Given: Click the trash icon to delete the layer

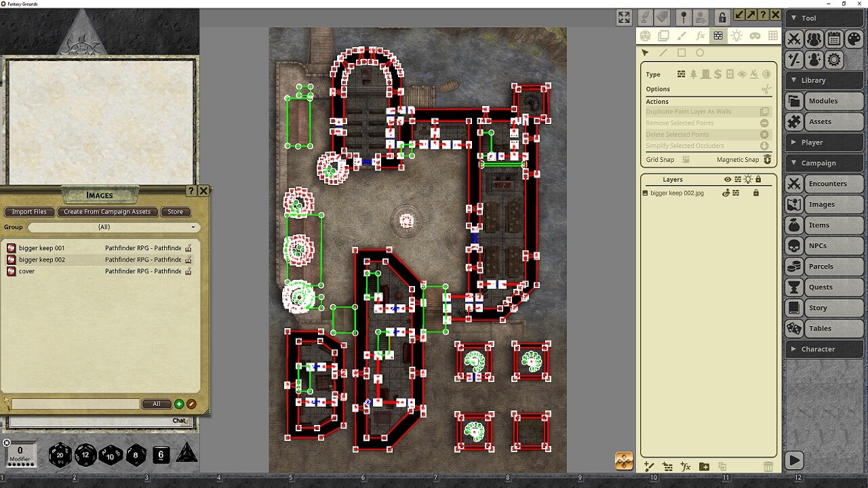Looking at the screenshot, I should (768, 466).
